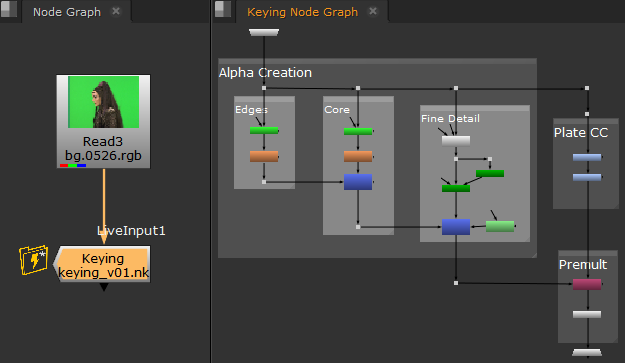The image size is (625, 363).
Task: Click the Alpha Creation backdrop title
Action: coord(265,73)
